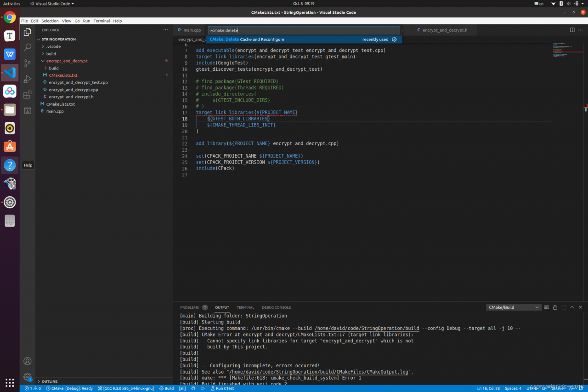Image resolution: width=588 pixels, height=392 pixels.
Task: Open the Run and Debug view
Action: click(x=28, y=79)
